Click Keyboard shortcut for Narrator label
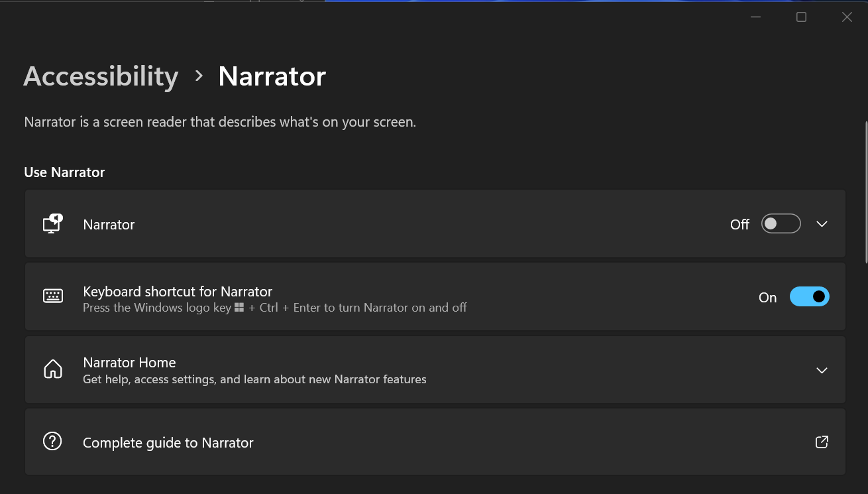Image resolution: width=868 pixels, height=494 pixels. (x=178, y=292)
